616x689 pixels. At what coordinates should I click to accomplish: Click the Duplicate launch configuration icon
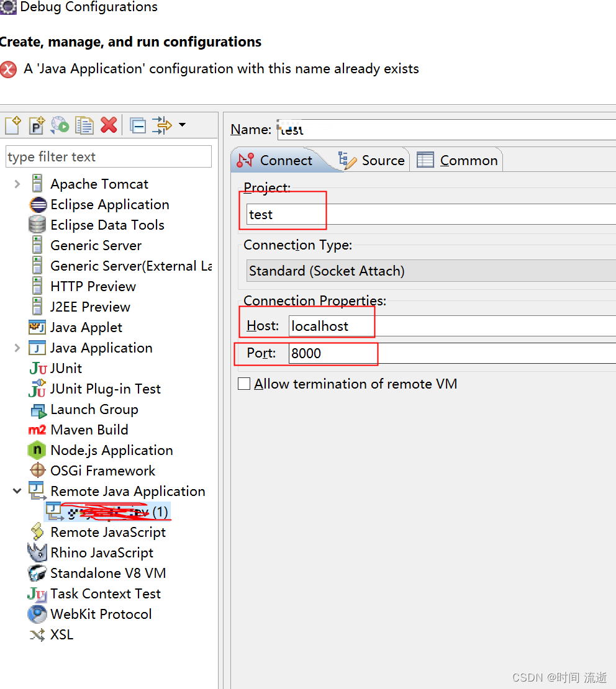(84, 125)
